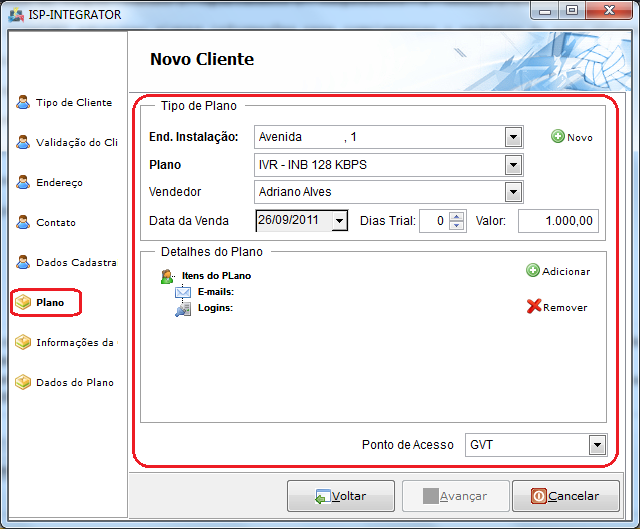The width and height of the screenshot is (640, 529).
Task: Open the End. Instalação dropdown
Action: [x=514, y=137]
